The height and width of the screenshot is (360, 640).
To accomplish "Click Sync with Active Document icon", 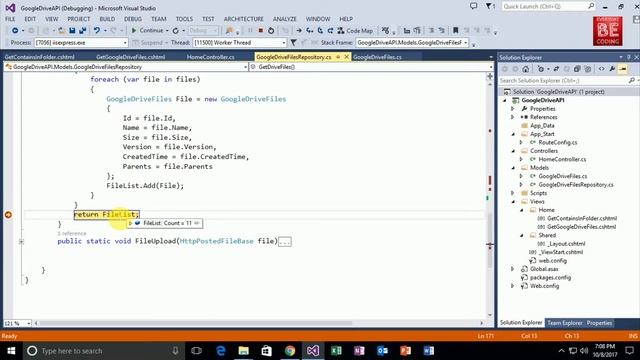I will coord(556,69).
